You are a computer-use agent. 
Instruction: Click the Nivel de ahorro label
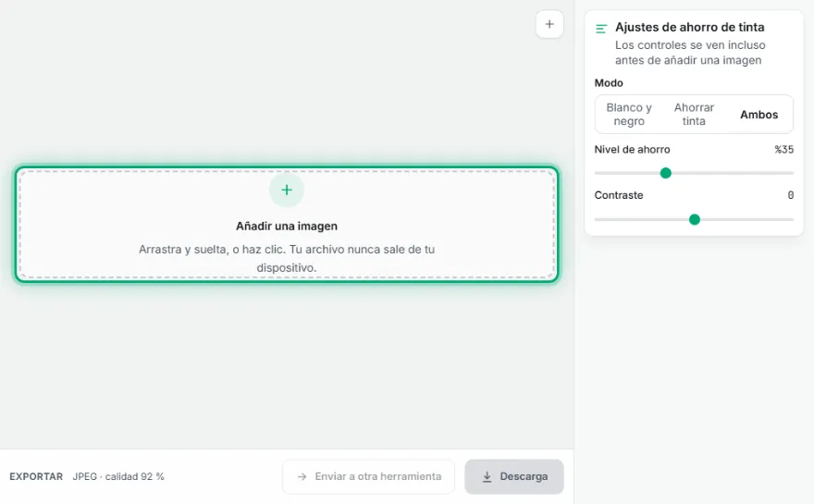[632, 150]
